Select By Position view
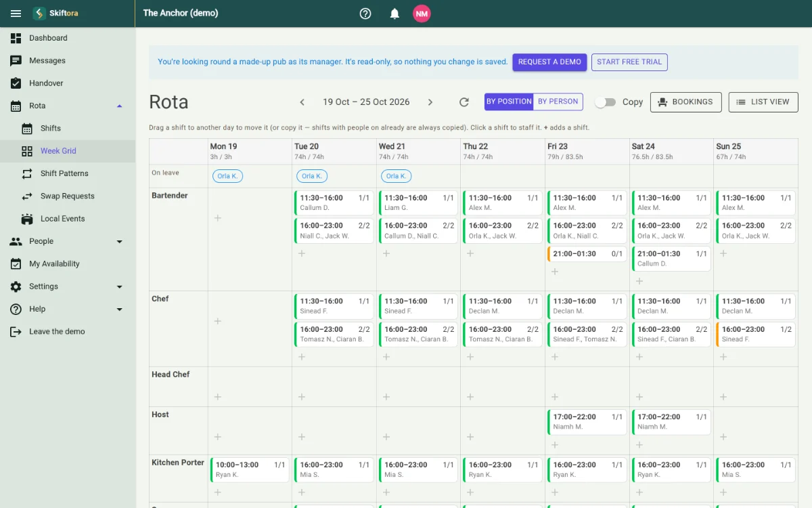 click(x=509, y=102)
